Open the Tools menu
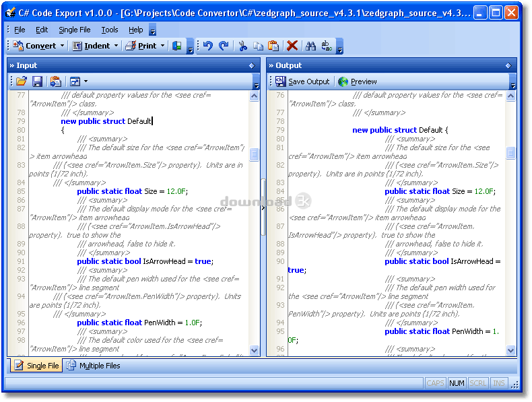 coord(110,30)
